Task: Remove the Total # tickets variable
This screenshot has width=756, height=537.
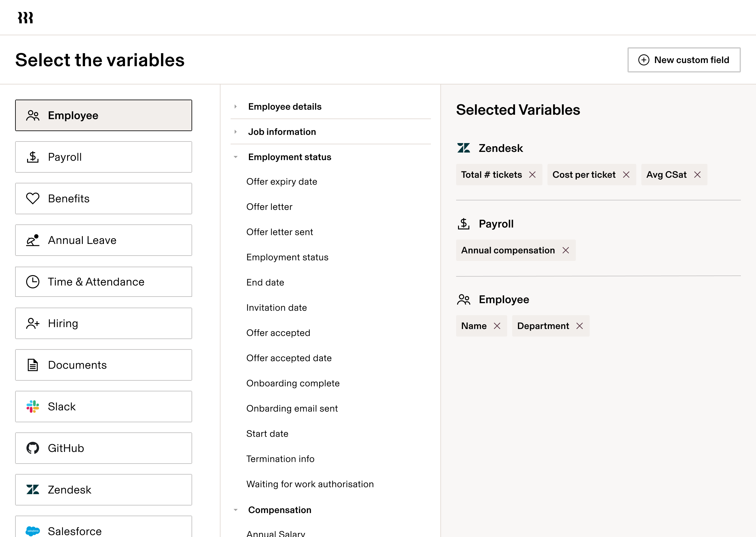Action: (x=533, y=175)
